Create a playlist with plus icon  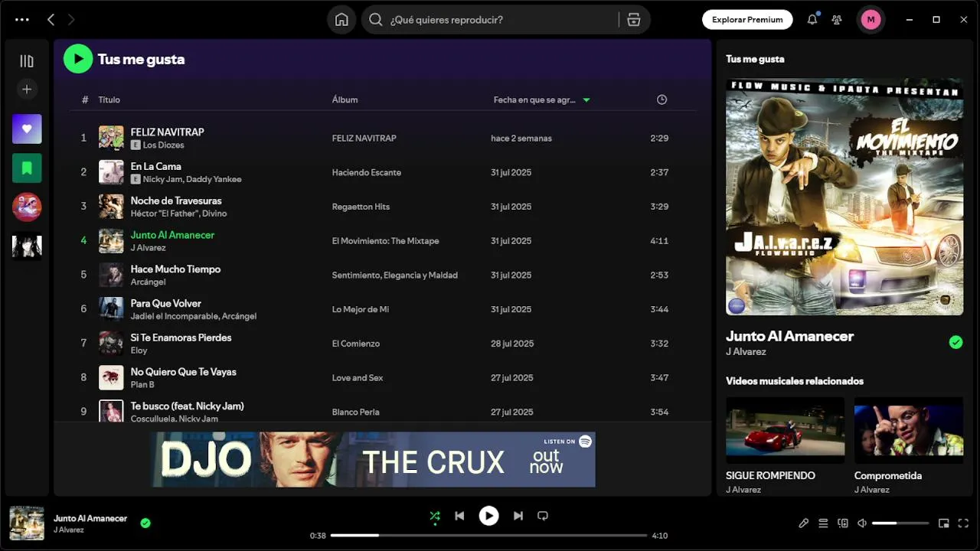pos(27,90)
